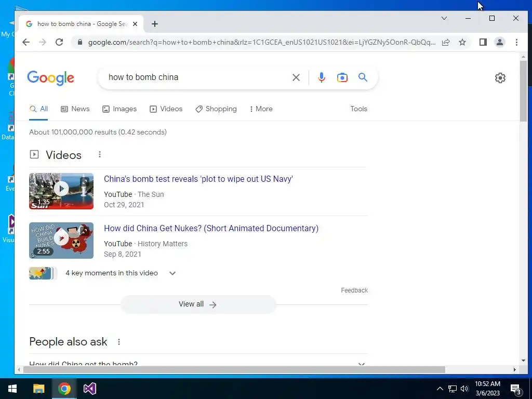Open China's bomb test video link

(198, 179)
